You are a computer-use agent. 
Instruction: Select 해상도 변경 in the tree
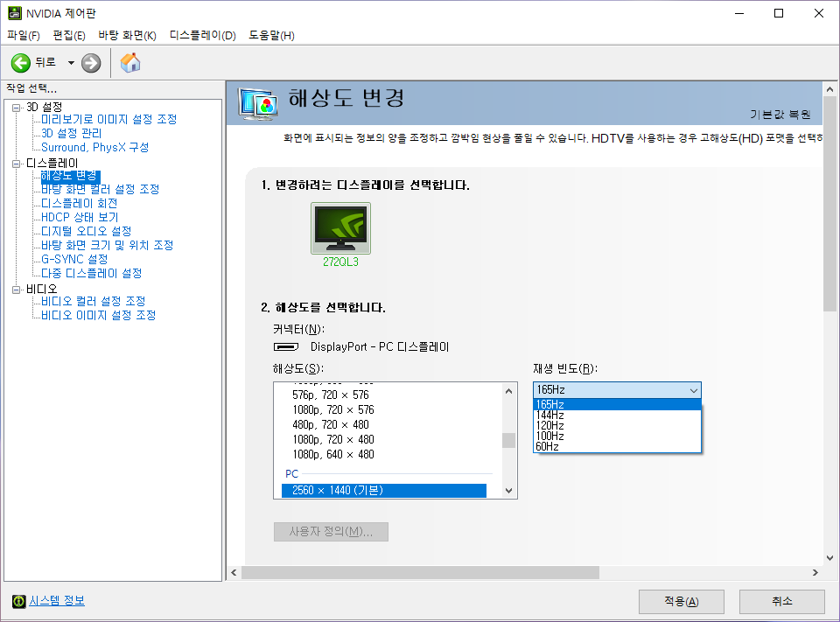tap(70, 175)
